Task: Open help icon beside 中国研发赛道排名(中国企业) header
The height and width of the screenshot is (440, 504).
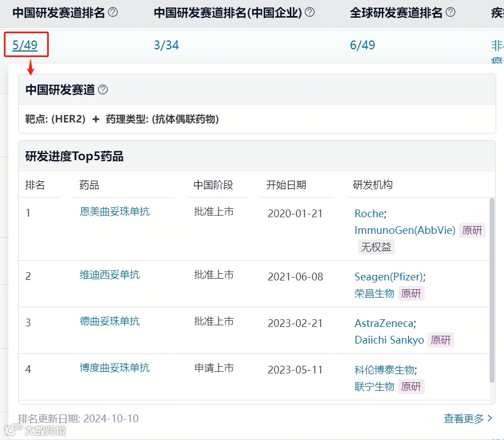Action: click(309, 12)
